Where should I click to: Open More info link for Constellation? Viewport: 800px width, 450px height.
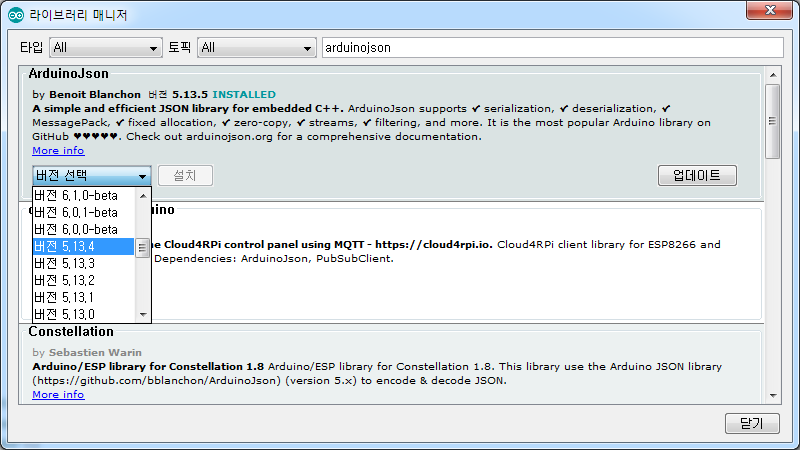pyautogui.click(x=58, y=394)
